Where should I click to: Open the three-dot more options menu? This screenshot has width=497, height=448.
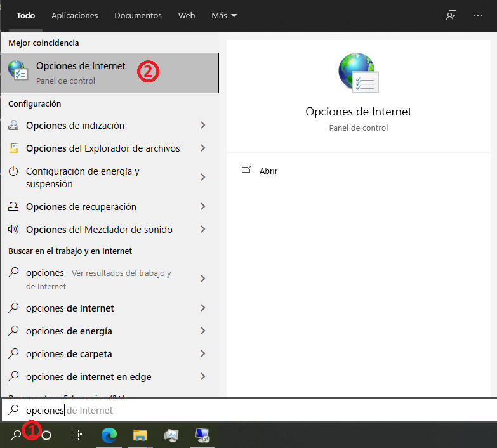(478, 15)
